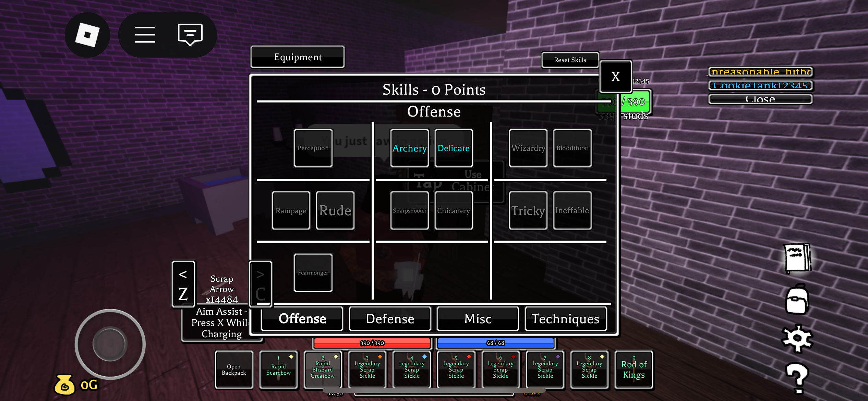This screenshot has height=401, width=868.
Task: Equip Legendary Scrap Sickle in slot 7
Action: click(545, 369)
